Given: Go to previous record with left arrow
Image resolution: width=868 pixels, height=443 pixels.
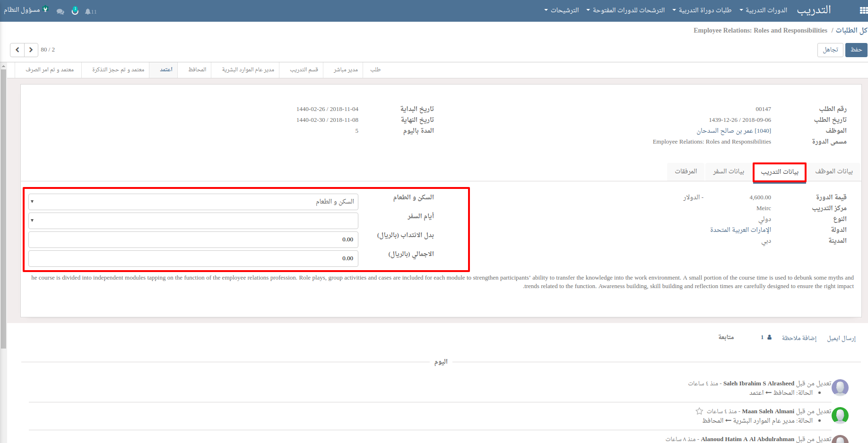Looking at the screenshot, I should coord(17,50).
